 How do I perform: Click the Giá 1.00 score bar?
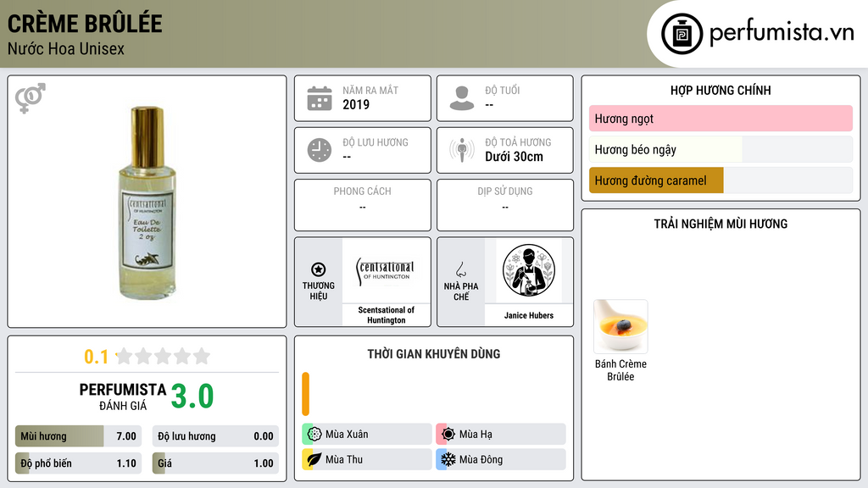[x=215, y=463]
